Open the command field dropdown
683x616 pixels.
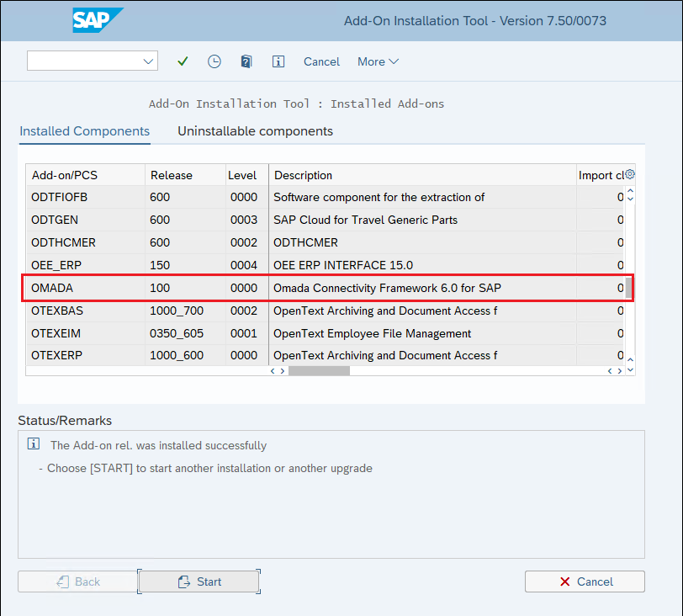click(x=148, y=61)
